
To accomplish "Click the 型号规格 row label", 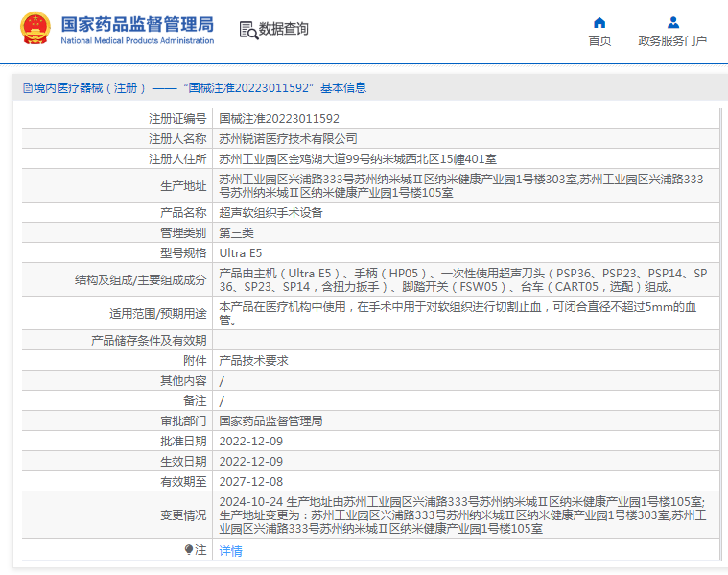I will point(183,253).
